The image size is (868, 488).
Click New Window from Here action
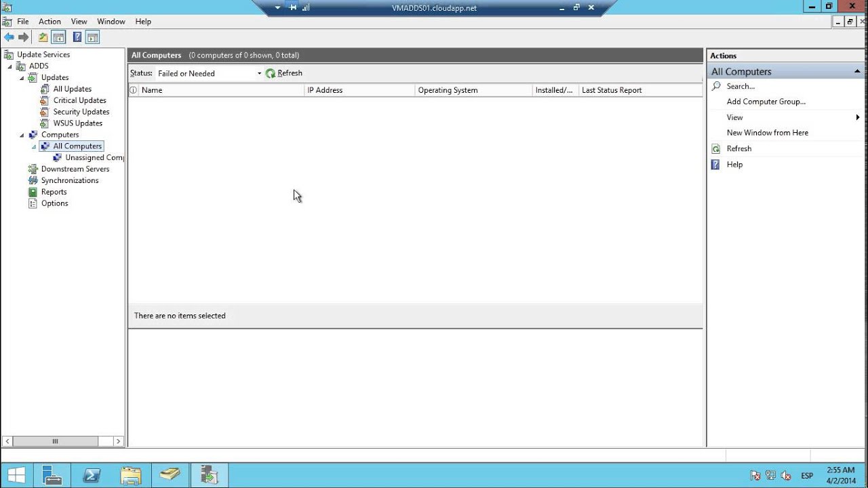click(x=768, y=133)
